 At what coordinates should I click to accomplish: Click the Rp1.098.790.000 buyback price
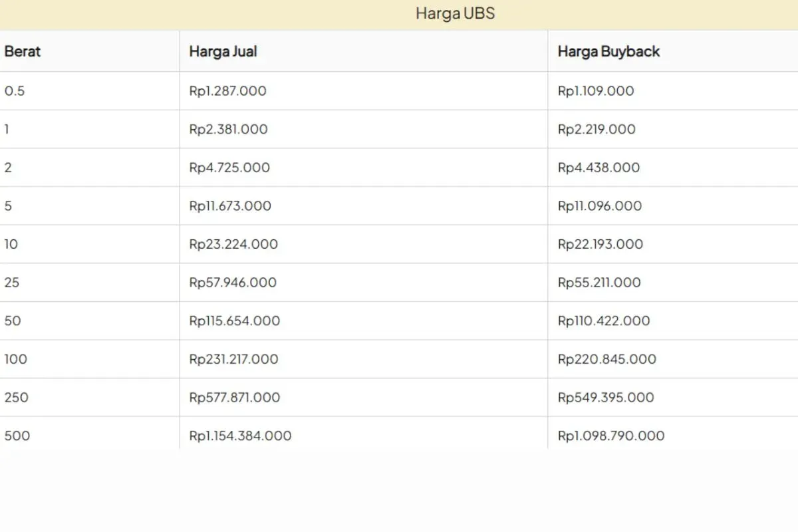pos(611,436)
